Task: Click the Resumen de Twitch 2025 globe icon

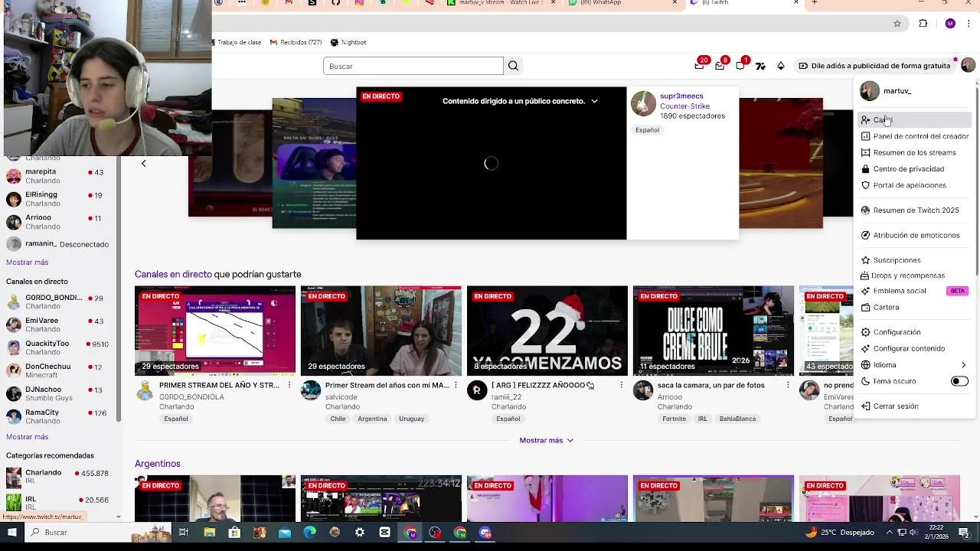Action: [865, 210]
